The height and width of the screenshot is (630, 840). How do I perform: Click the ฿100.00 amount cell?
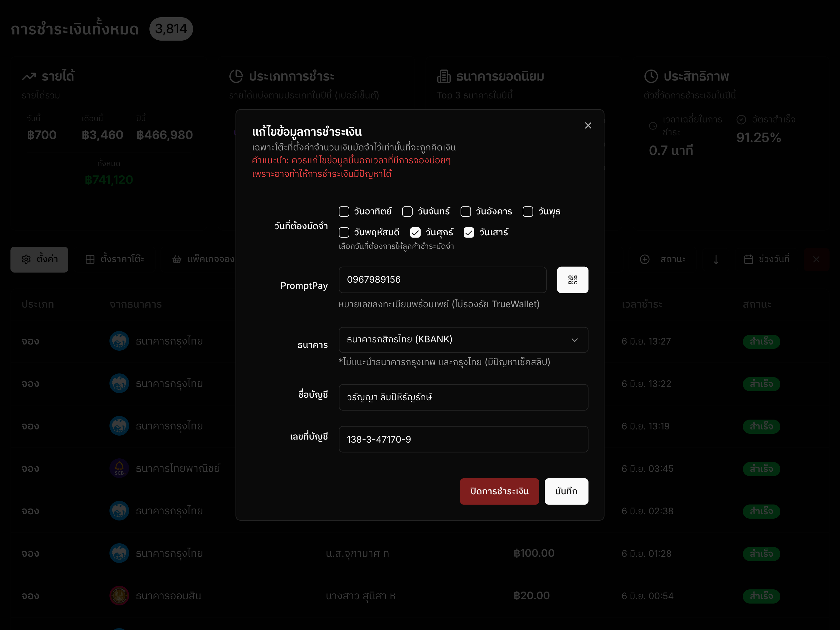534,553
